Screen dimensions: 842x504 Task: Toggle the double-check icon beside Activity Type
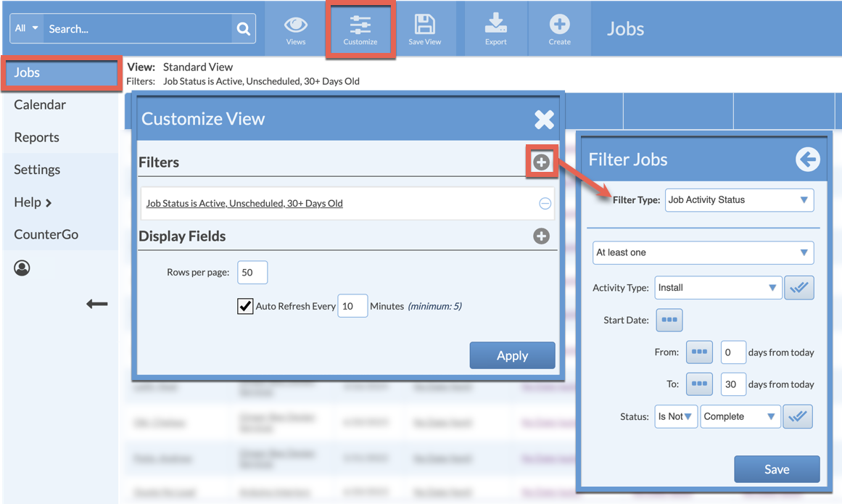tap(798, 287)
